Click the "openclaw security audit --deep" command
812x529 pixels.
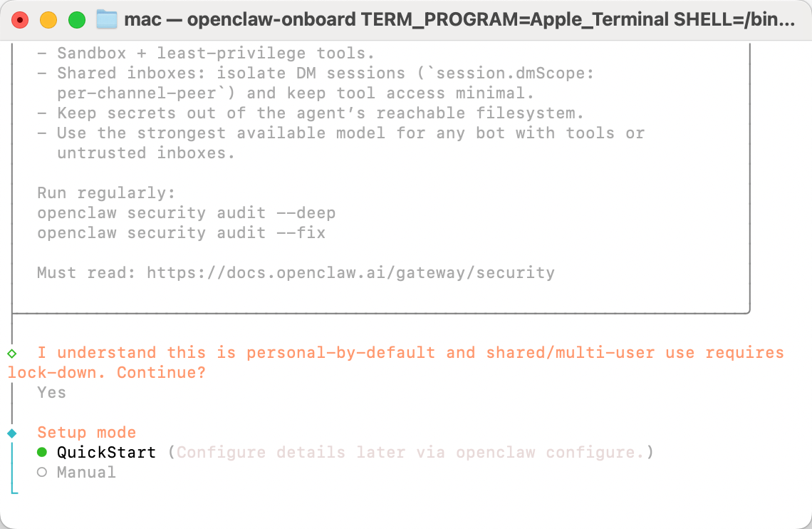[x=186, y=212]
